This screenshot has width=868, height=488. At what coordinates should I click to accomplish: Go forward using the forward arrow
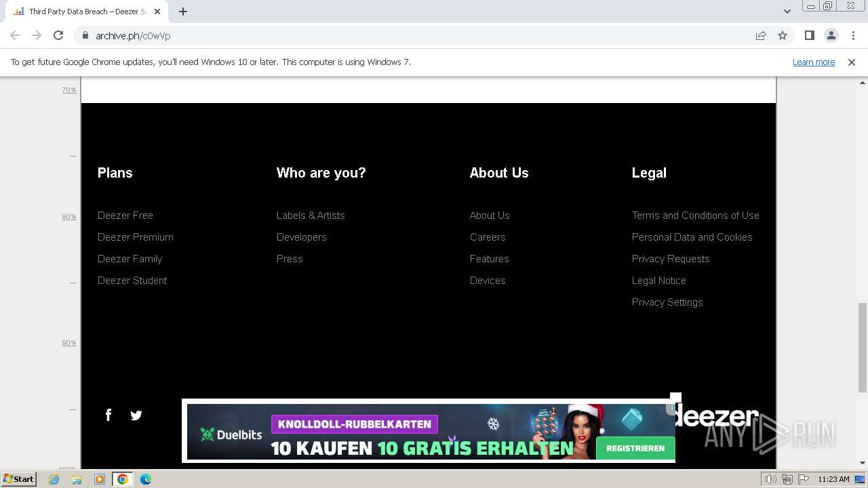pos(37,35)
